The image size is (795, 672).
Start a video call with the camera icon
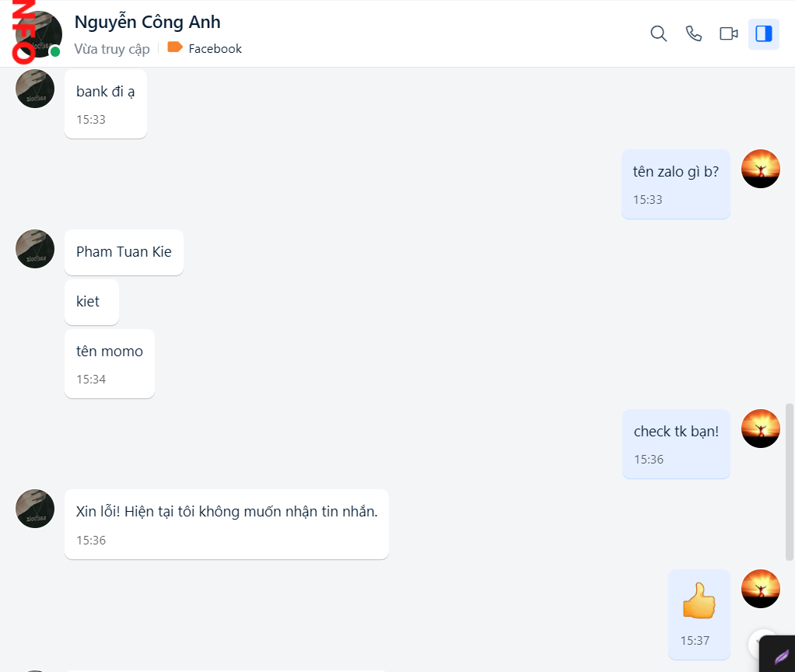pos(728,34)
